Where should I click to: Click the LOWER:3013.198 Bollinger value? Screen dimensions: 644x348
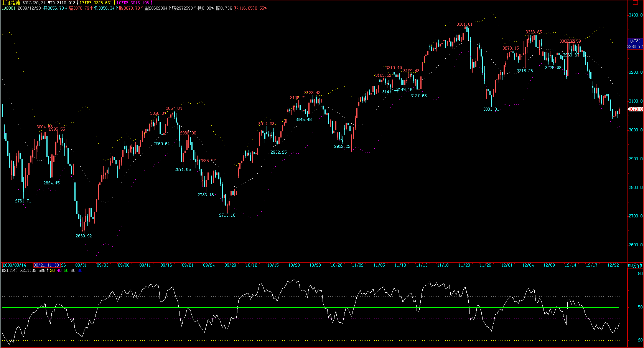click(133, 3)
